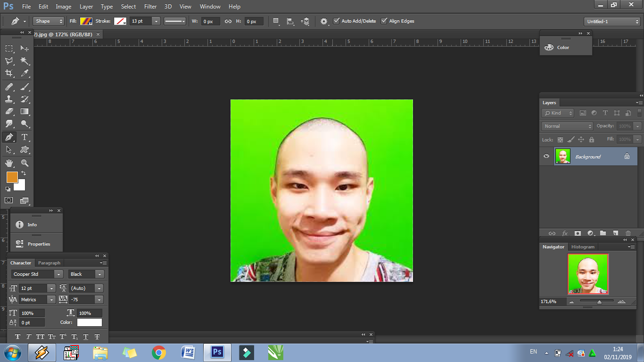Open the Untitled-1 workspace dropdown
The height and width of the screenshot is (362, 644).
click(x=611, y=22)
